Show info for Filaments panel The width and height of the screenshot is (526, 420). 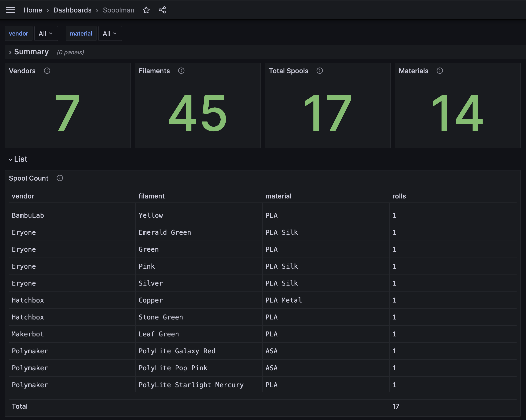[x=181, y=71]
